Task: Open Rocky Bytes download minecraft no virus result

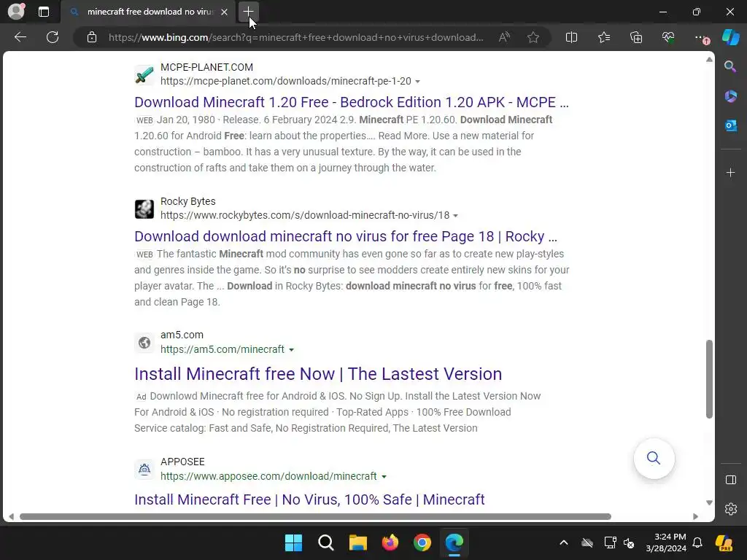Action: [345, 236]
